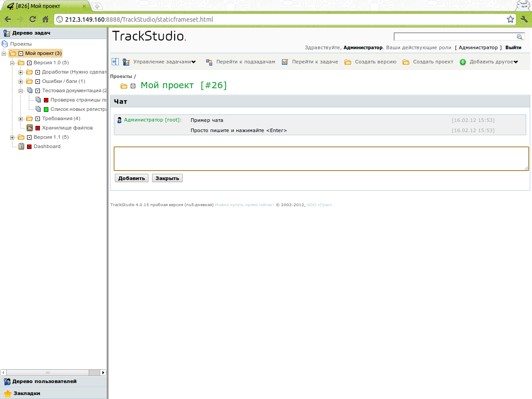This screenshot has width=532, height=399.
Task: Open the Можно купить прямо сейчас! link
Action: pos(244,205)
